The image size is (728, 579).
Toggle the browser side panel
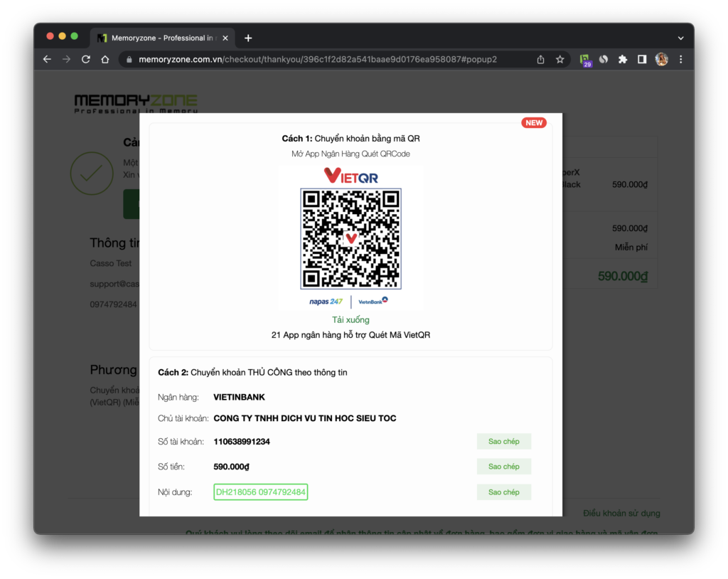point(642,60)
